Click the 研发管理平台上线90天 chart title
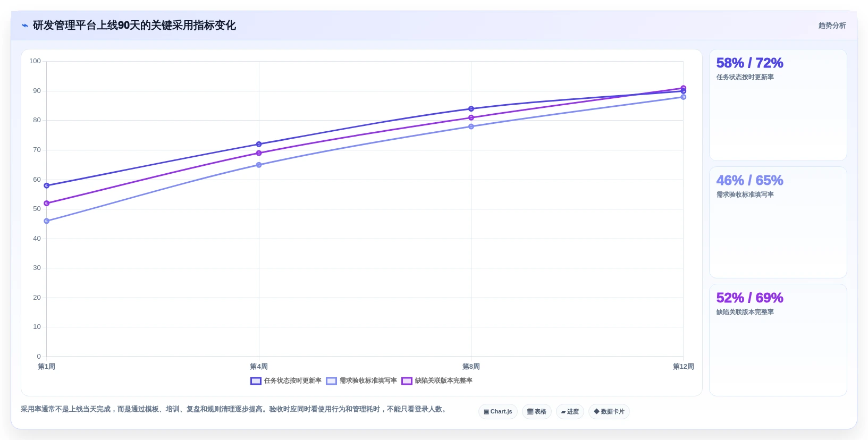The image size is (868, 440). pos(134,26)
